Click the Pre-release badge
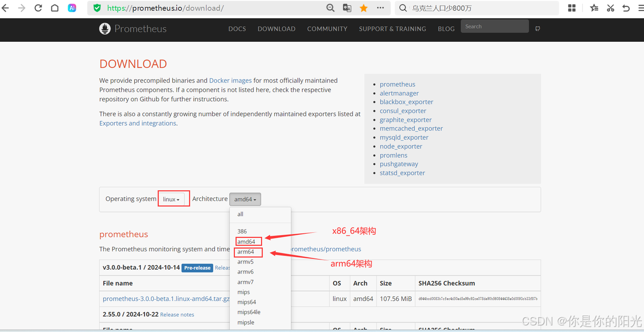This screenshot has width=644, height=332. tap(197, 268)
